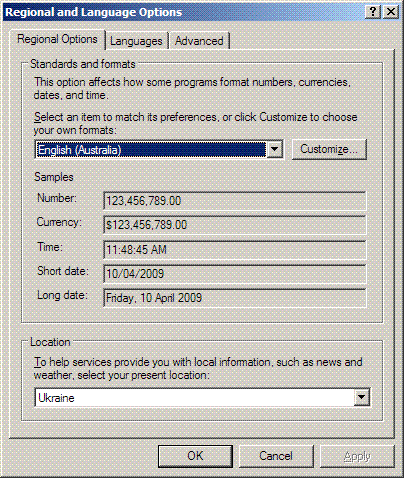Image resolution: width=404 pixels, height=478 pixels.
Task: Click the Short date sample field
Action: (235, 274)
